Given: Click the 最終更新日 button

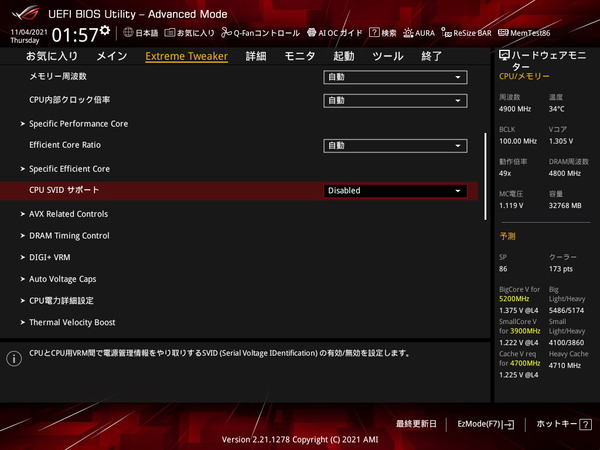Looking at the screenshot, I should pos(416,424).
